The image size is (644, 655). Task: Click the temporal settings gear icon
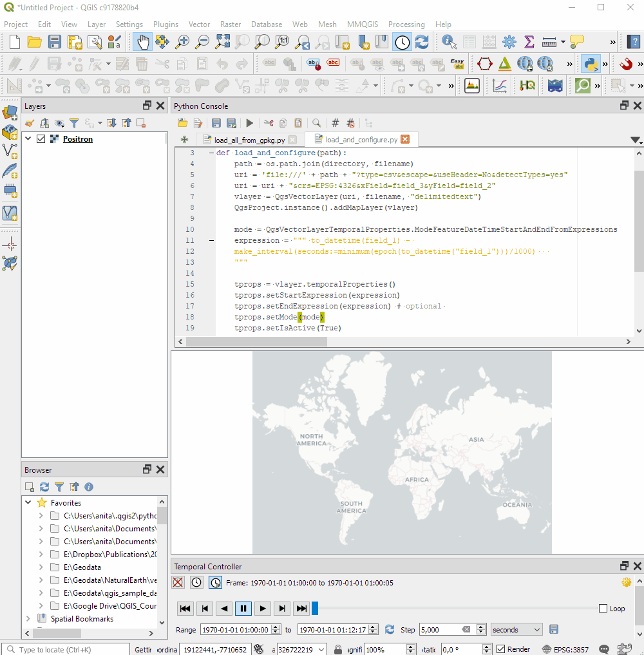(626, 582)
